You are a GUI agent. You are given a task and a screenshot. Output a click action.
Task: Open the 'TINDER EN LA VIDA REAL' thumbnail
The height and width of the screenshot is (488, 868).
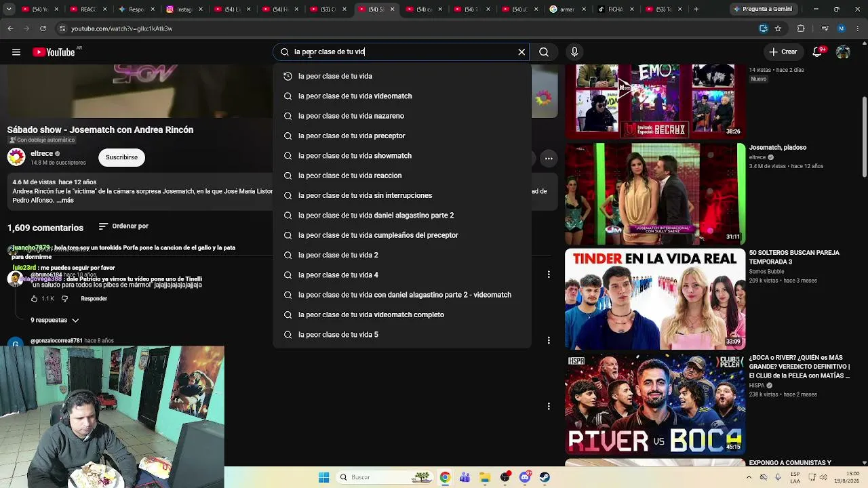[x=655, y=299]
